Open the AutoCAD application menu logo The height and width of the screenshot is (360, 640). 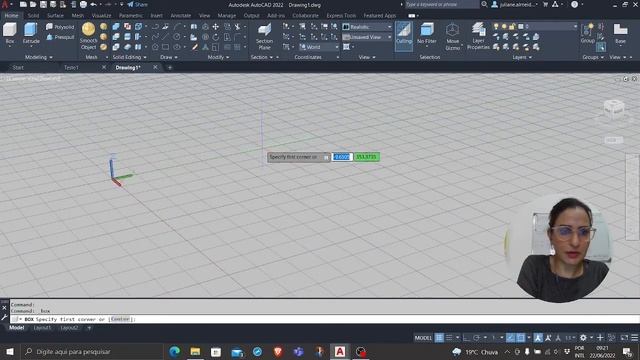5,4
